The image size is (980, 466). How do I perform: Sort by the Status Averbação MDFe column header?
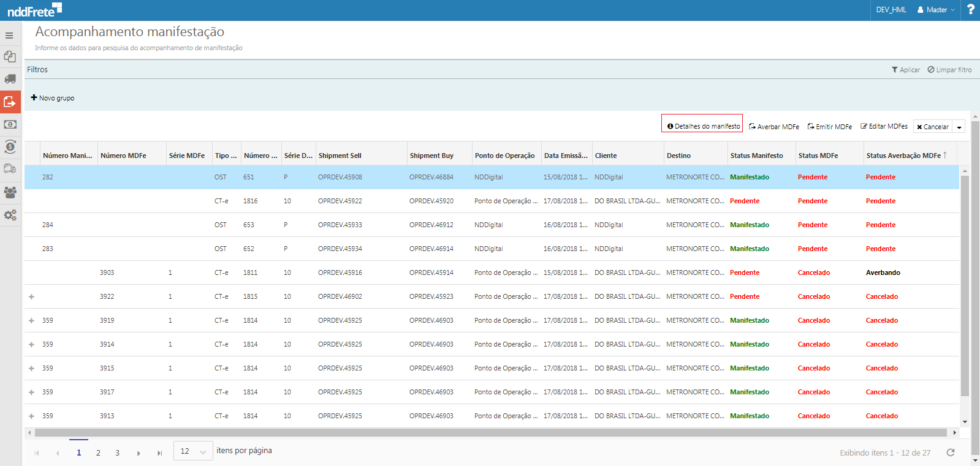coord(903,156)
